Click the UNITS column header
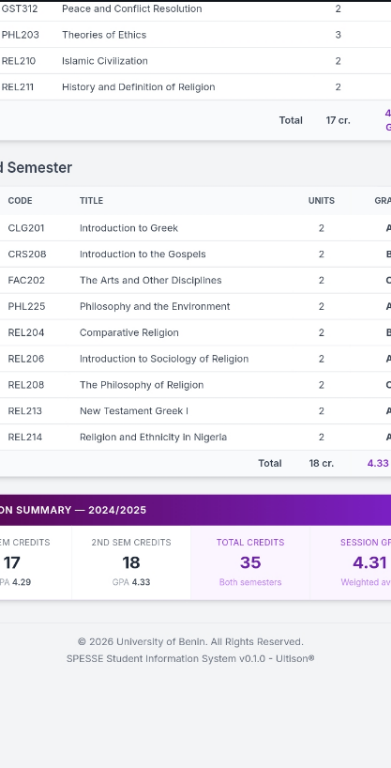 (x=321, y=201)
